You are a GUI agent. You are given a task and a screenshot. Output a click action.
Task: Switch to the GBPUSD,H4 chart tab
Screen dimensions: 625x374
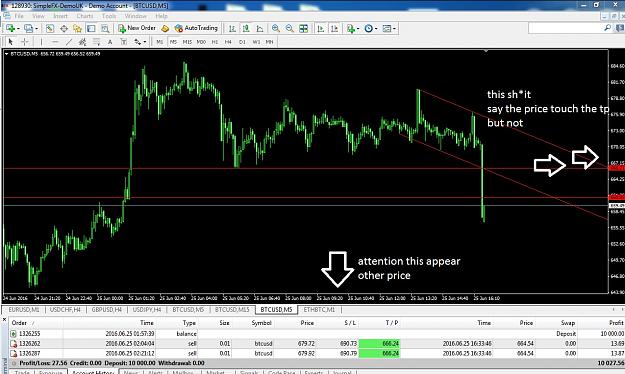[106, 309]
